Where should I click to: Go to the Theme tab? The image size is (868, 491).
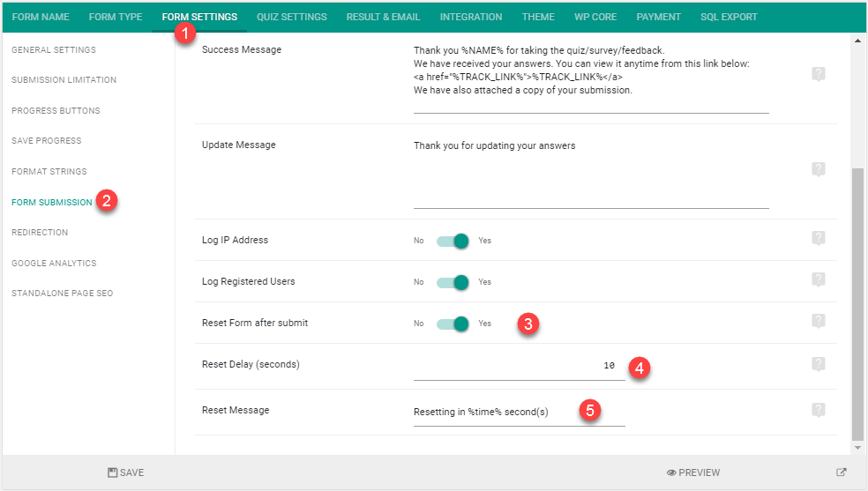click(x=538, y=17)
